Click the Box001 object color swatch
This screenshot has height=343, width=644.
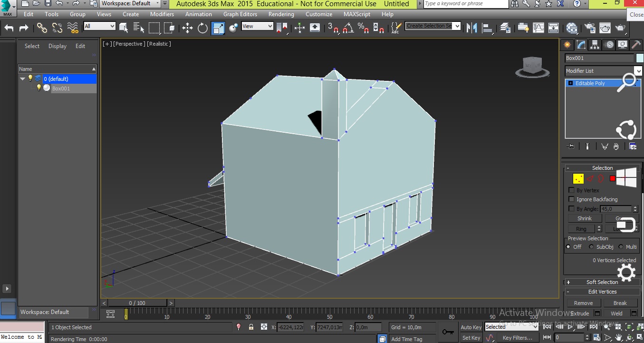(639, 58)
